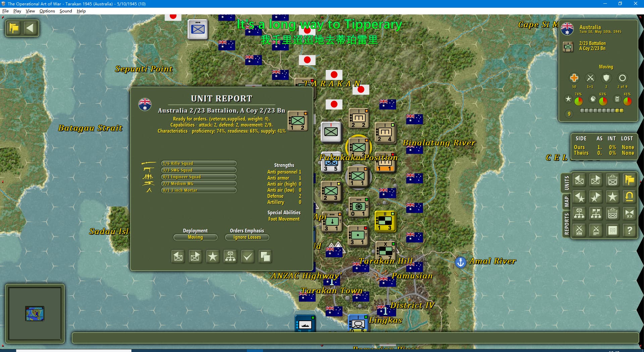Click the crossed swords XX icon in panel
This screenshot has height=352, width=644.
pos(629,214)
